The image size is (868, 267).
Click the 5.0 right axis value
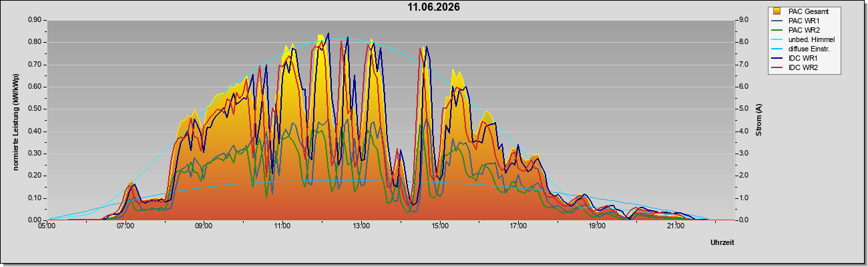pos(746,109)
